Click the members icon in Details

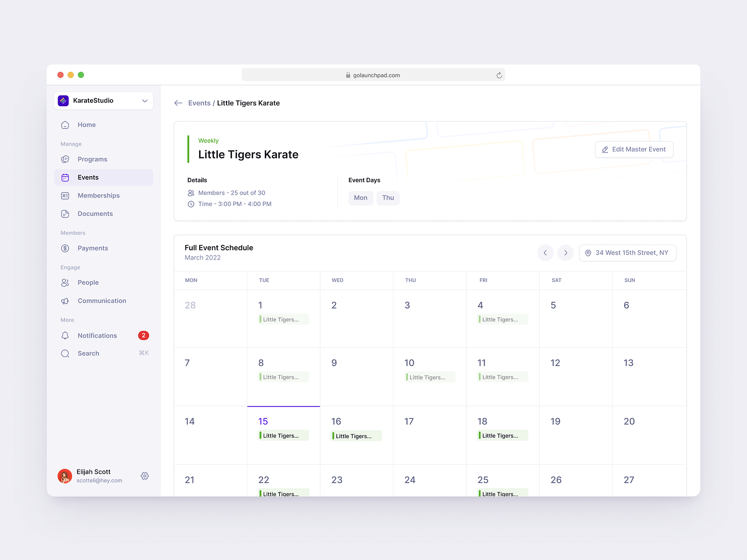click(191, 193)
